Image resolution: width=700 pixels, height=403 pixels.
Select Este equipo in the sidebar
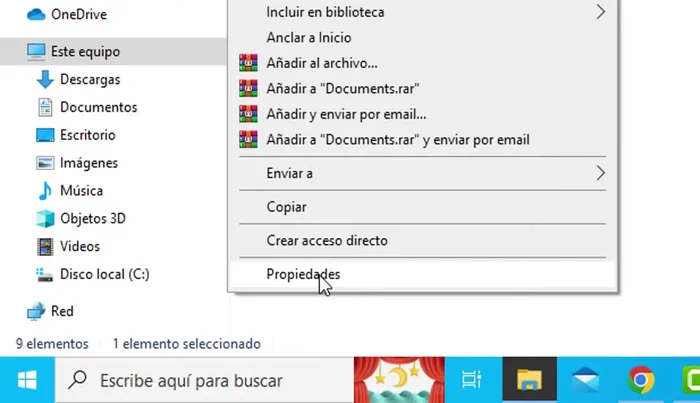click(x=85, y=51)
